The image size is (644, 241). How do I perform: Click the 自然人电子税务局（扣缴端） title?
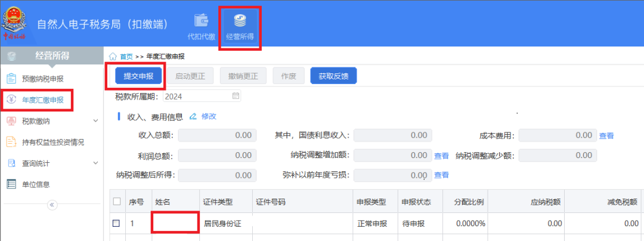click(103, 24)
